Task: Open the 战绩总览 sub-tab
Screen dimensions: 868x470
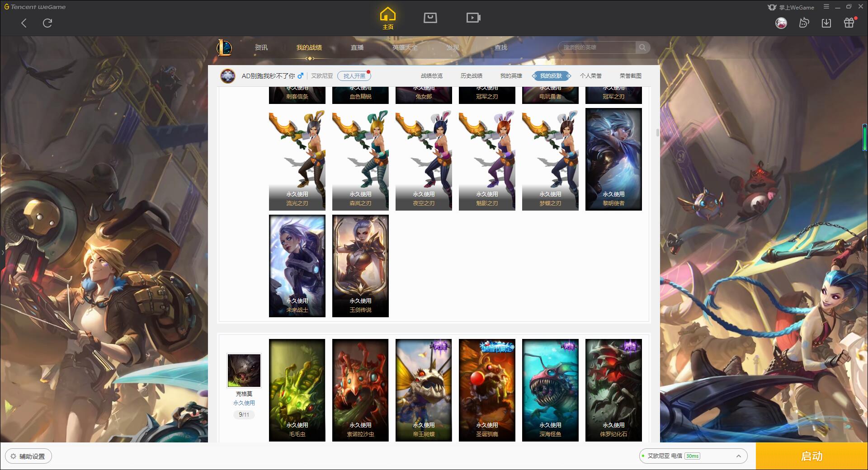Action: [x=432, y=76]
